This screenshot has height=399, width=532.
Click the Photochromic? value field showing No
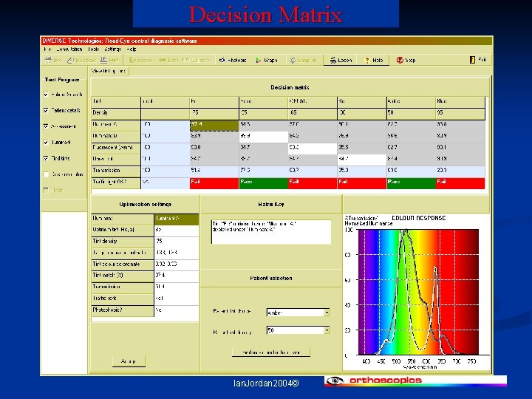pyautogui.click(x=177, y=310)
